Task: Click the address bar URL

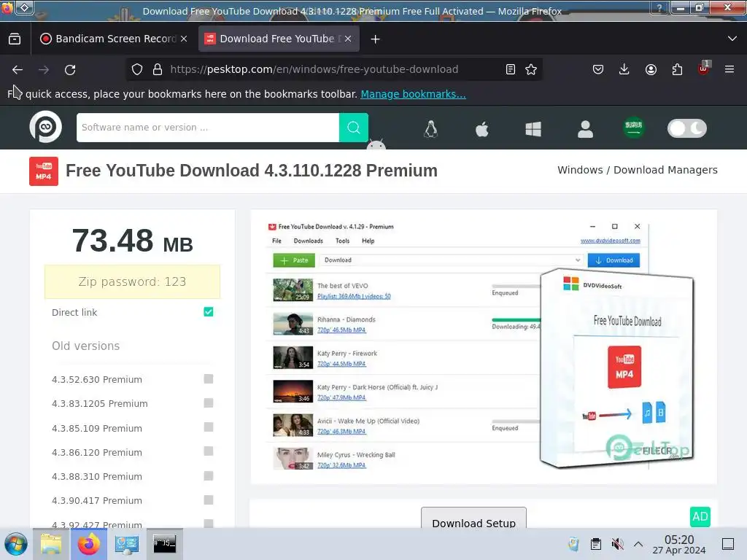Action: click(314, 69)
